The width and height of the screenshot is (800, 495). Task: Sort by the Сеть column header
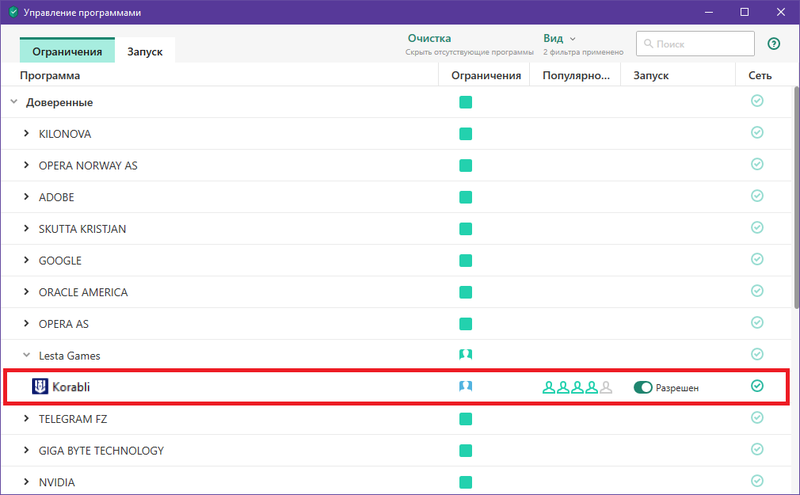pyautogui.click(x=760, y=76)
